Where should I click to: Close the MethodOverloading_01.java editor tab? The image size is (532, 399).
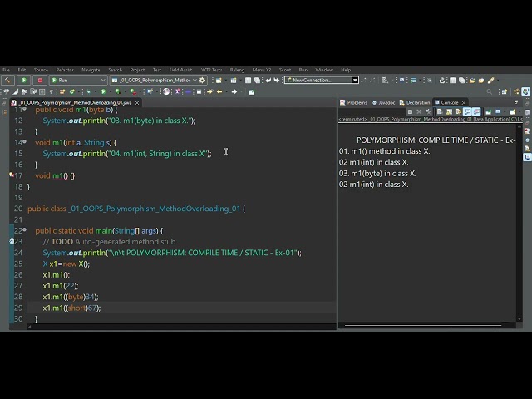click(x=137, y=103)
